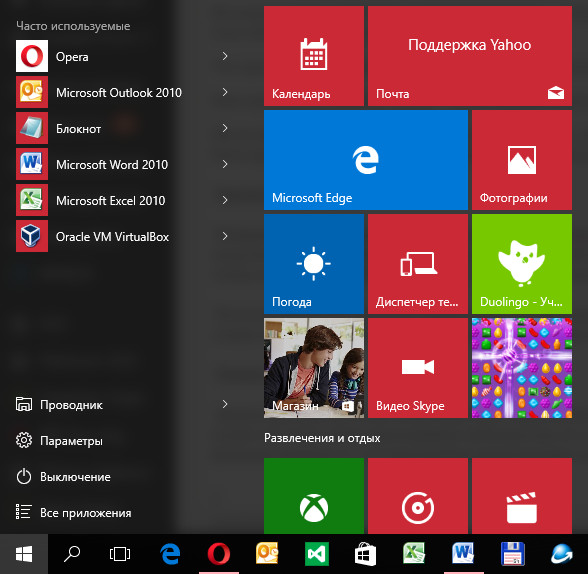Open the Магазин store tile
The width and height of the screenshot is (588, 574).
pos(314,368)
